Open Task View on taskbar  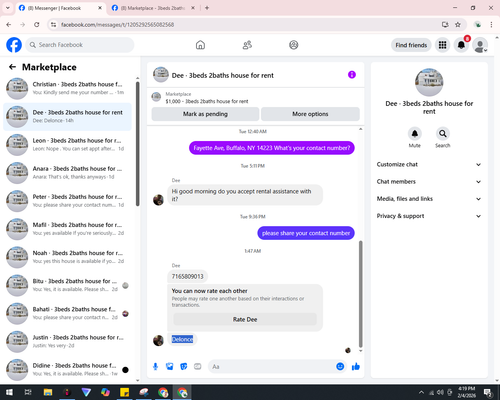point(28,392)
